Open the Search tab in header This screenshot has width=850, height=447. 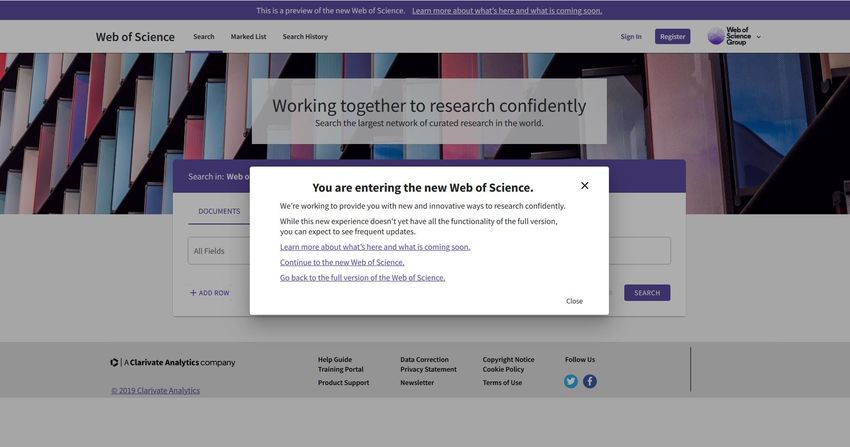coord(204,36)
